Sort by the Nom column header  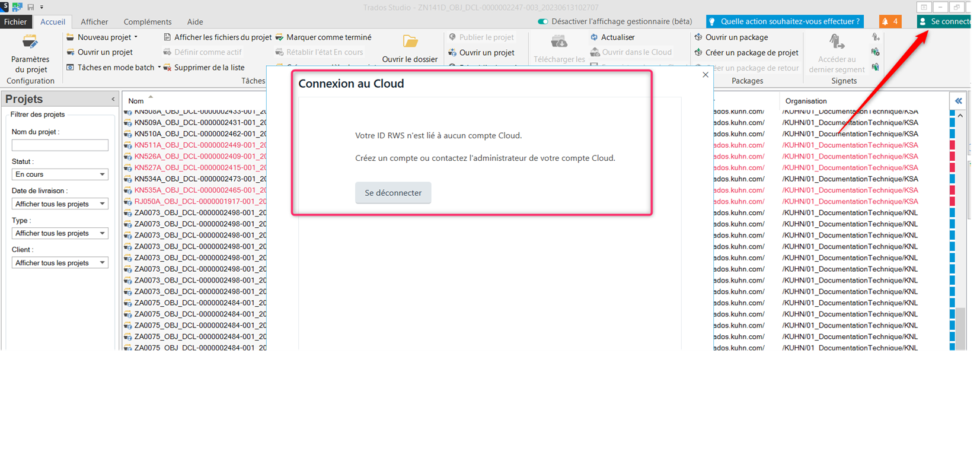coord(136,101)
